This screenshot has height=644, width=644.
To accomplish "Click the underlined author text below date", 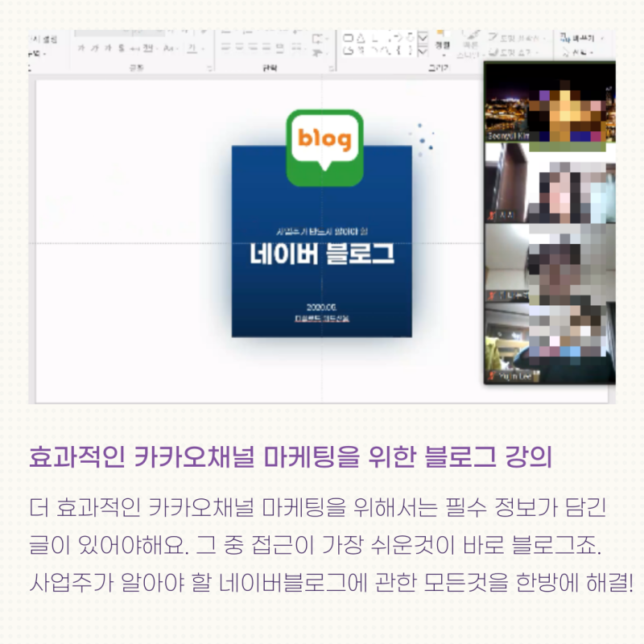I will 321,318.
